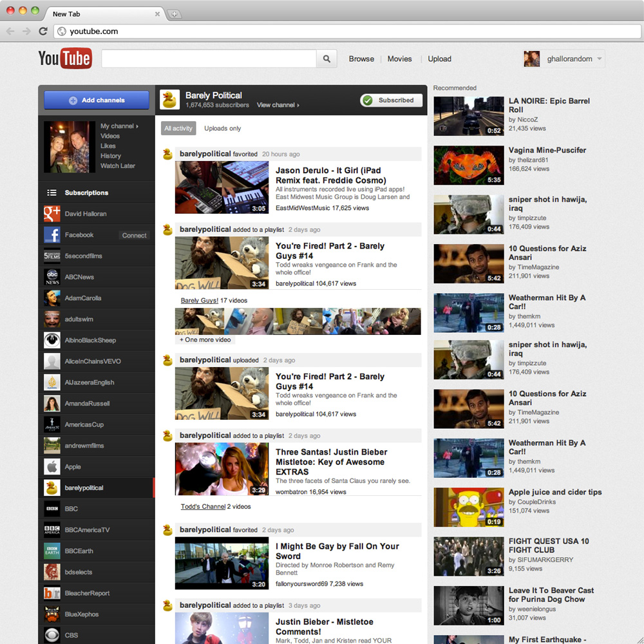Toggle the Subscribed button off
The width and height of the screenshot is (644, 644).
click(392, 100)
